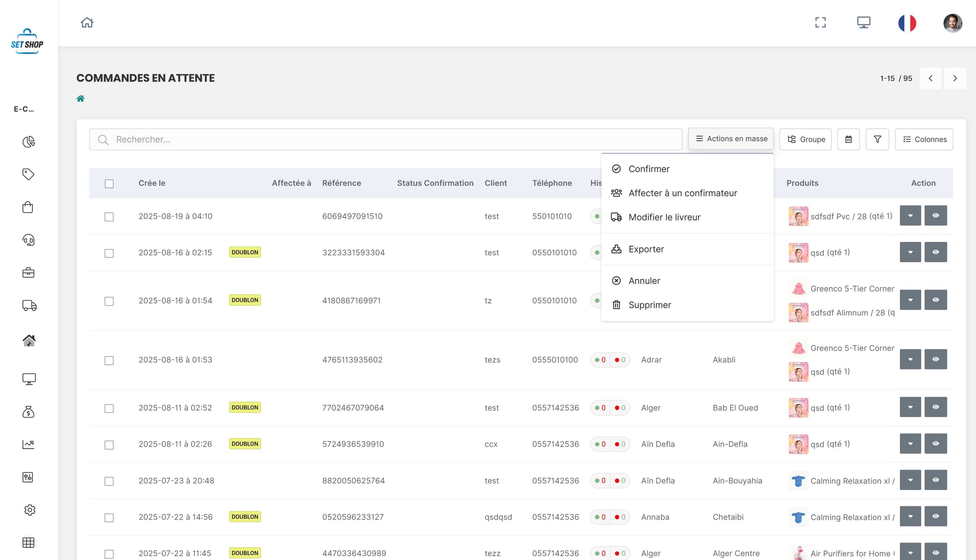Open the support section via the headset icon
The height and width of the screenshot is (560, 976).
pos(28,240)
